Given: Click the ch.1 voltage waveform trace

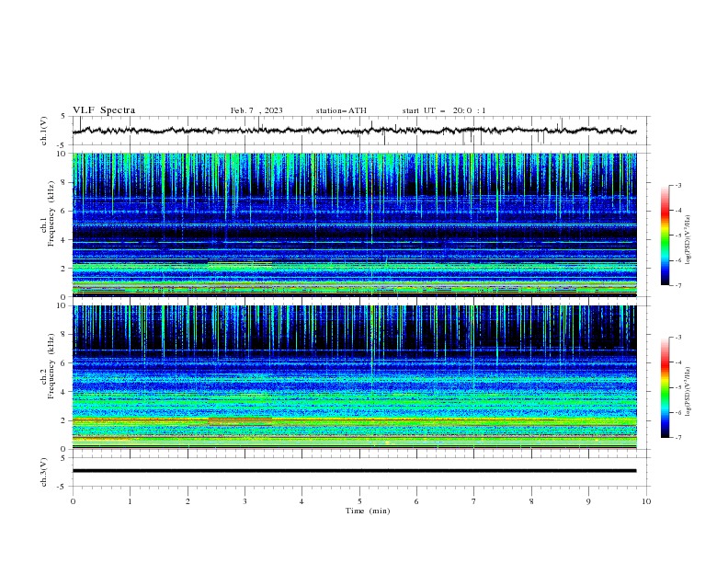Looking at the screenshot, I should tap(354, 131).
